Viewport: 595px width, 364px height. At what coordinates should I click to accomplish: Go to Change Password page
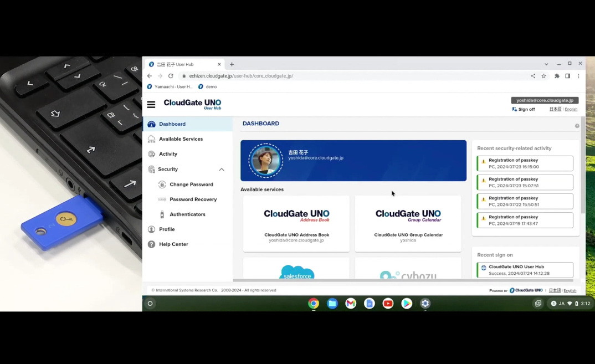191,184
